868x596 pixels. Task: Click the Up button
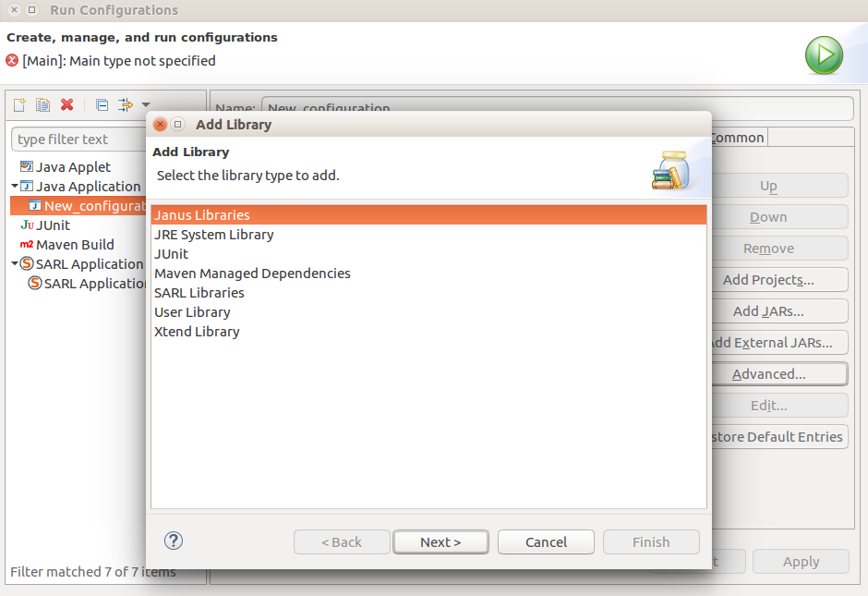[x=778, y=186]
